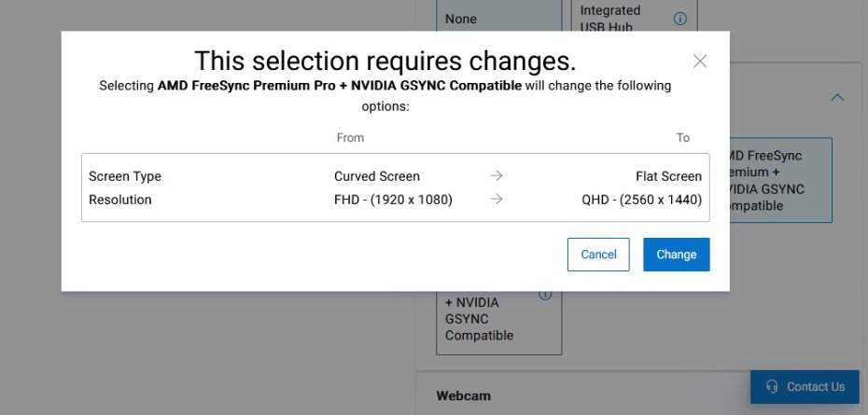The image size is (868, 415).
Task: Collapse the section with the up chevron
Action: pyautogui.click(x=837, y=97)
